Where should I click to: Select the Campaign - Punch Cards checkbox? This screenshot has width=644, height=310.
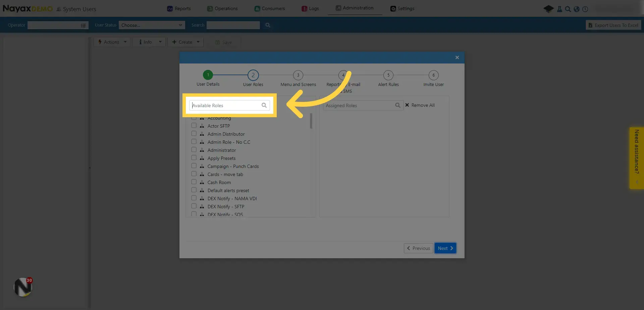194,166
